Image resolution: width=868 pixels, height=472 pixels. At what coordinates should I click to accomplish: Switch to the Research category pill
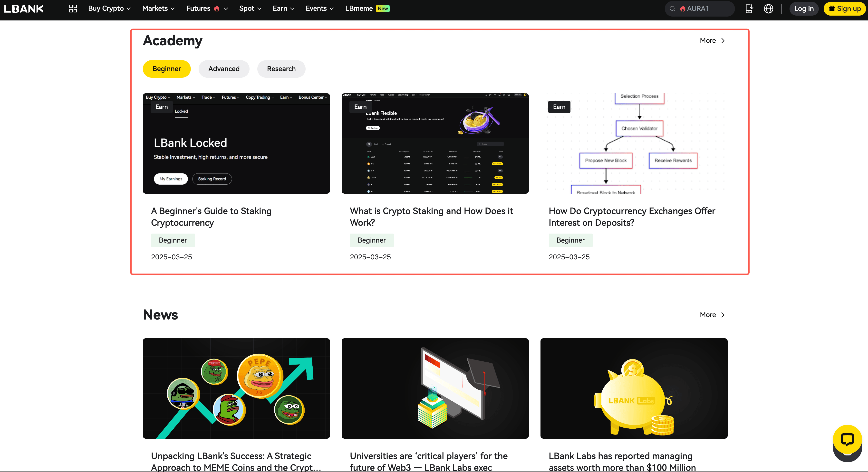click(x=281, y=69)
